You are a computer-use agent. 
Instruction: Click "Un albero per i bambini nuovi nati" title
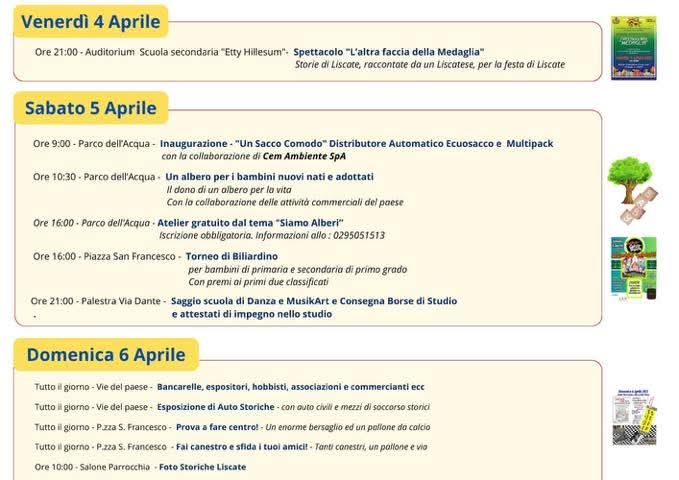(x=269, y=177)
